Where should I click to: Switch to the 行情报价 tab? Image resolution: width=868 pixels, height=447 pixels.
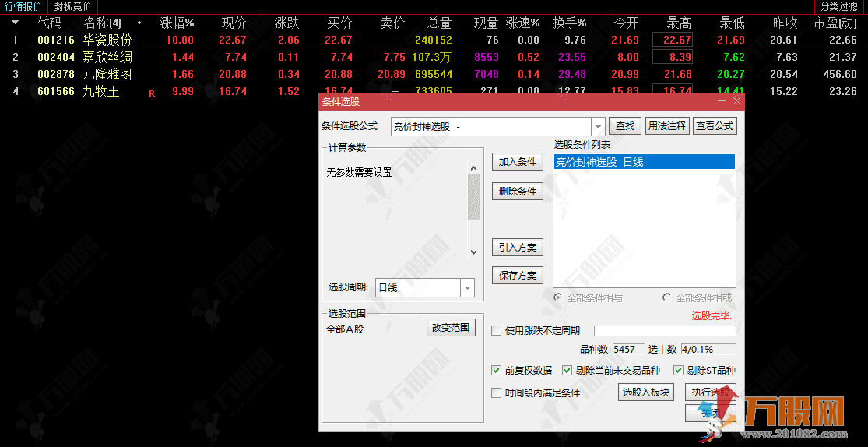click(23, 7)
